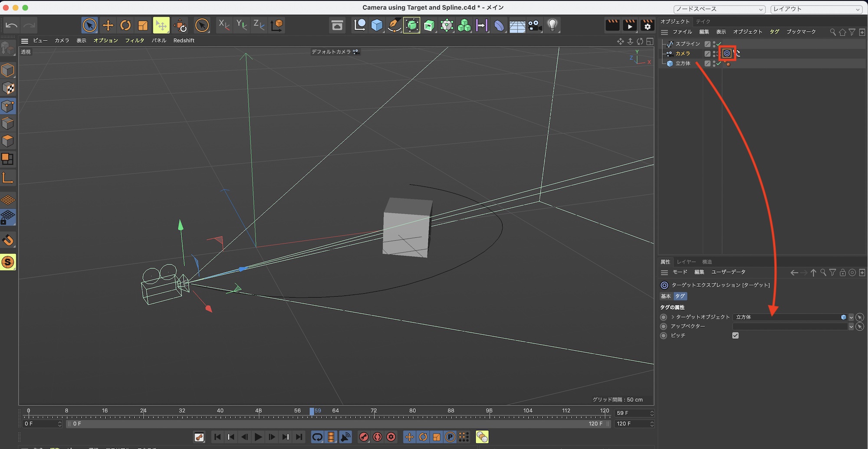
Task: Open the レイアウト dropdown
Action: (816, 9)
